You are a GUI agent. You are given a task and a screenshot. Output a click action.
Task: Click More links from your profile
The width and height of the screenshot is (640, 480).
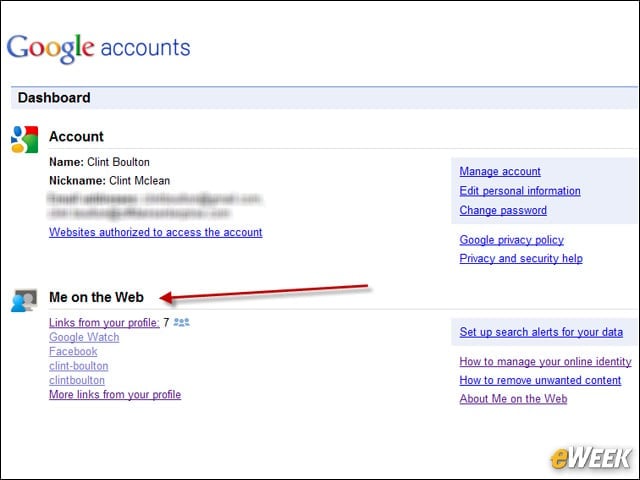(115, 394)
